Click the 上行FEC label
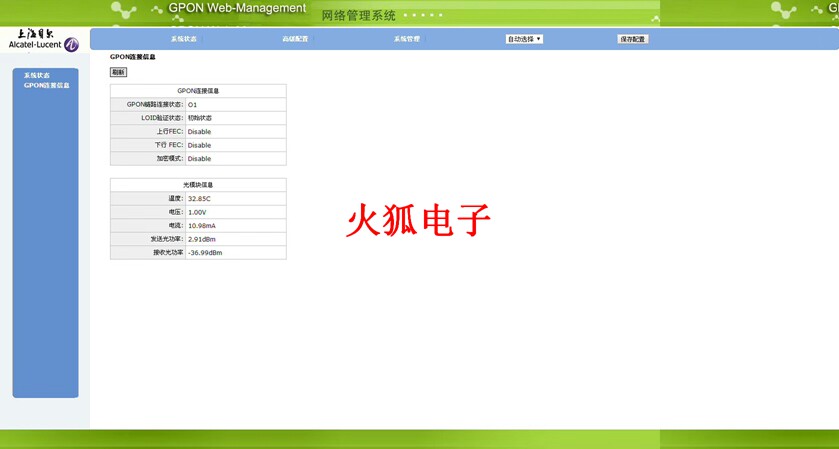The width and height of the screenshot is (839, 449). 170,131
